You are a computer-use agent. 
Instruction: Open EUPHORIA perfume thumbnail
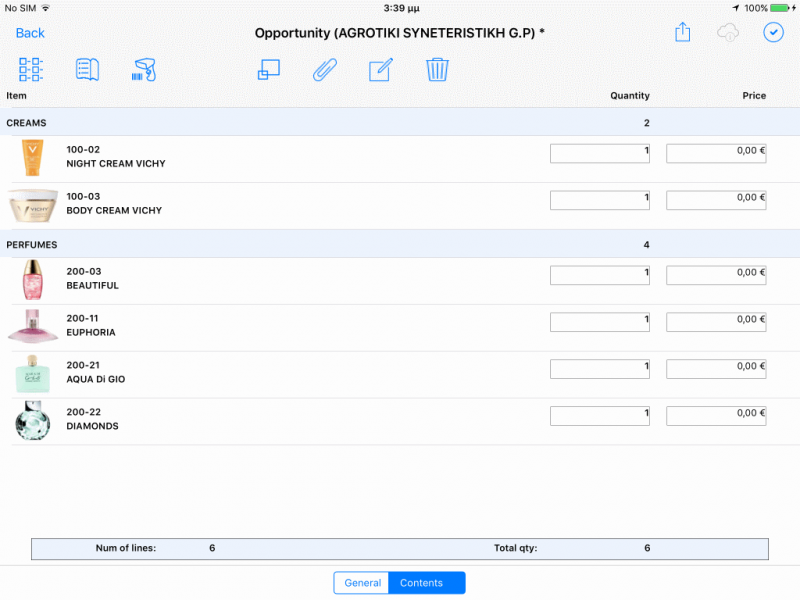pos(33,326)
